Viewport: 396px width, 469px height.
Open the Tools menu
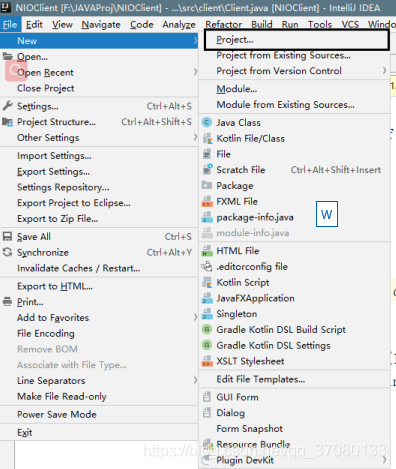pyautogui.click(x=320, y=25)
